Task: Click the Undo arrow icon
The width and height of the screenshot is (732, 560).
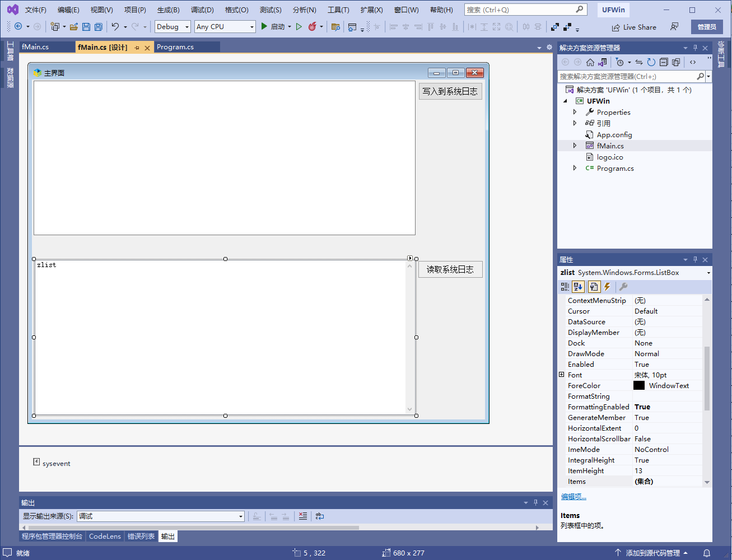Action: tap(115, 26)
